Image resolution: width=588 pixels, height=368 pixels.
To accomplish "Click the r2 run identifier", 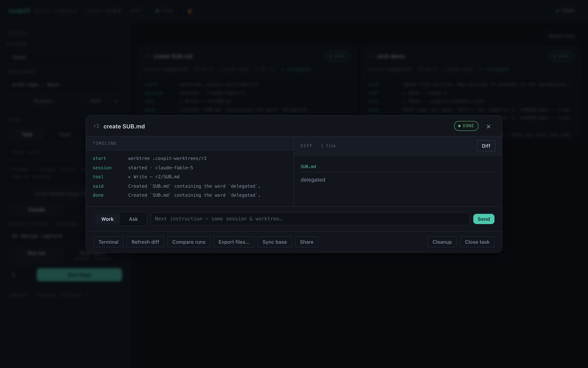I will [x=96, y=126].
